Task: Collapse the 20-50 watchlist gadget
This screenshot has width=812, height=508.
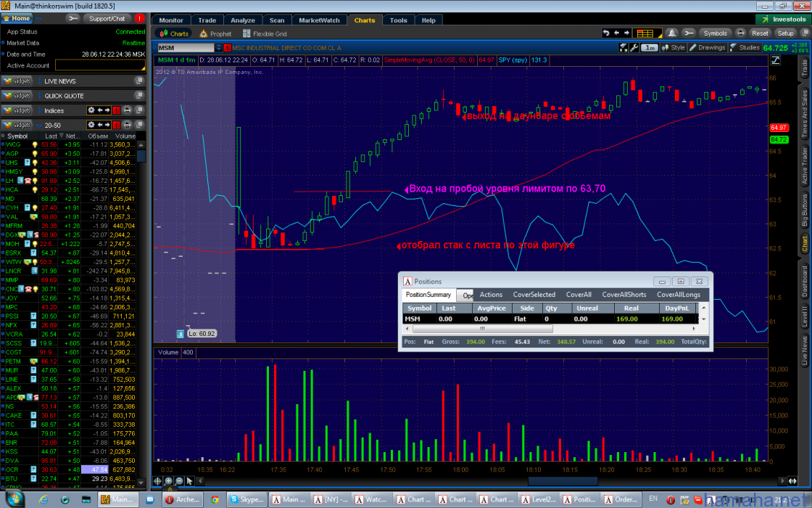Action: [x=39, y=126]
